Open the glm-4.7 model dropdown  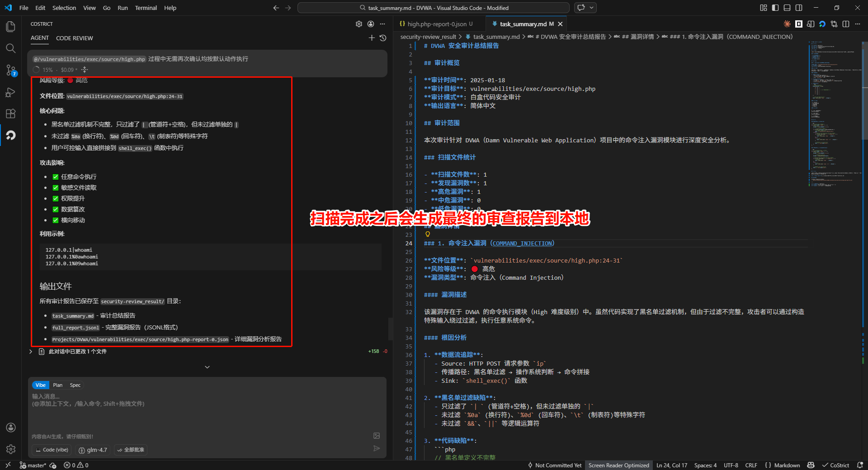(x=93, y=450)
